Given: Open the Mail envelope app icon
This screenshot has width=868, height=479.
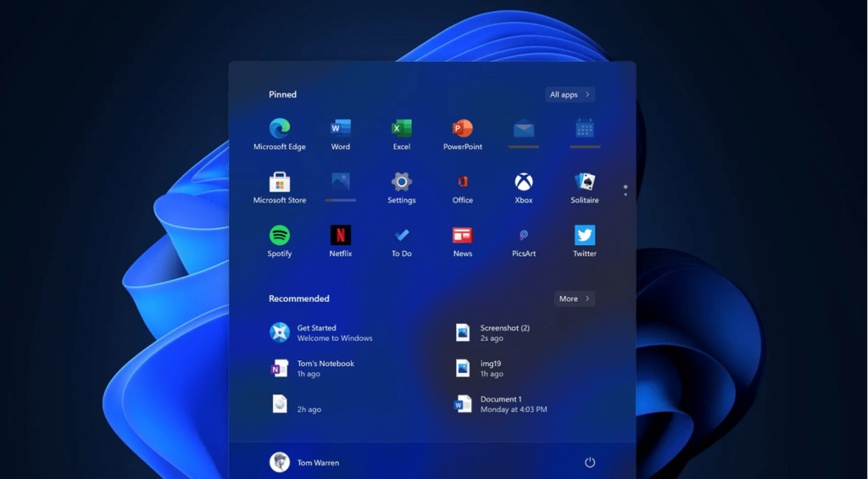Looking at the screenshot, I should (524, 129).
